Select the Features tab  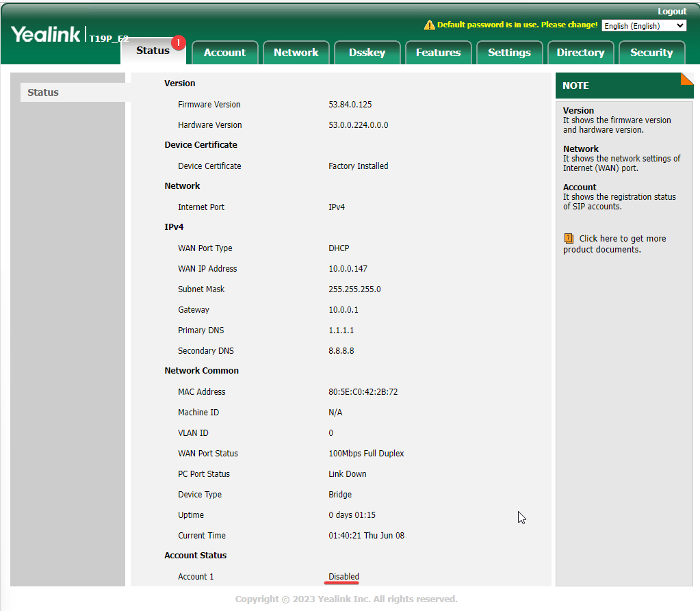(438, 53)
